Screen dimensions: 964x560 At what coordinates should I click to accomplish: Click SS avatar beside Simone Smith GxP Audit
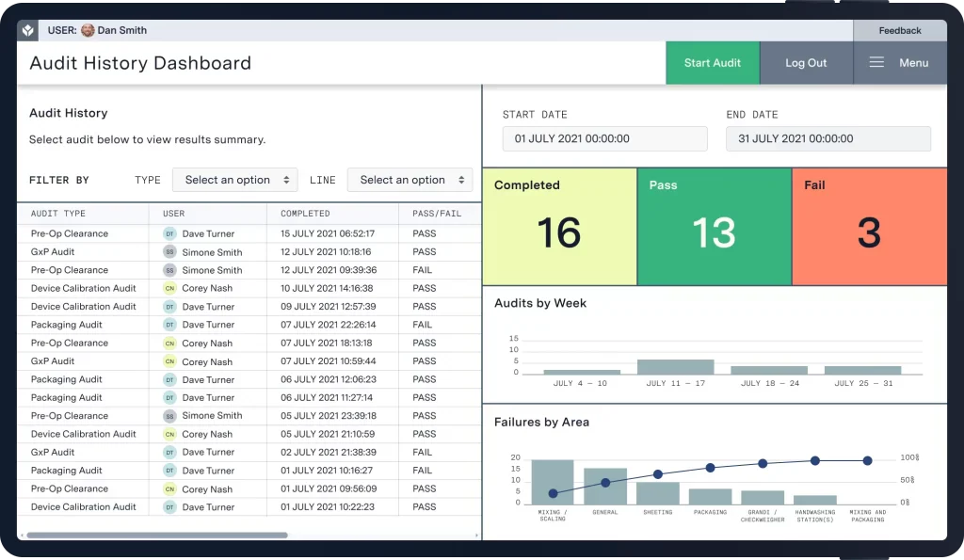tap(169, 252)
